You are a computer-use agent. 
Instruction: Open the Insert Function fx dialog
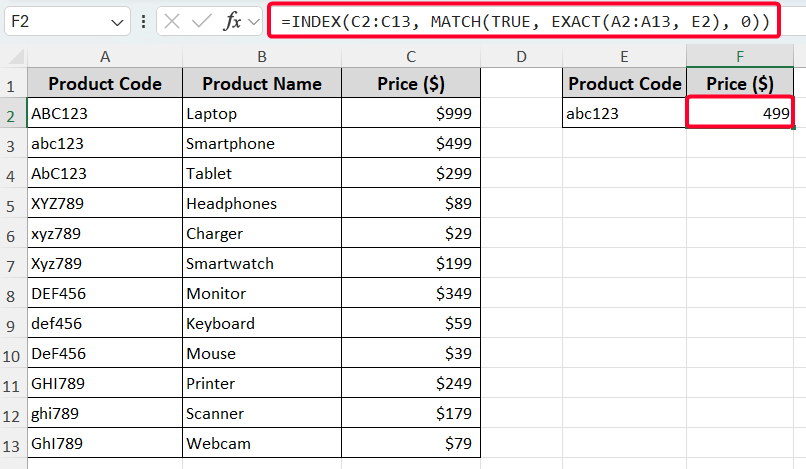231,21
